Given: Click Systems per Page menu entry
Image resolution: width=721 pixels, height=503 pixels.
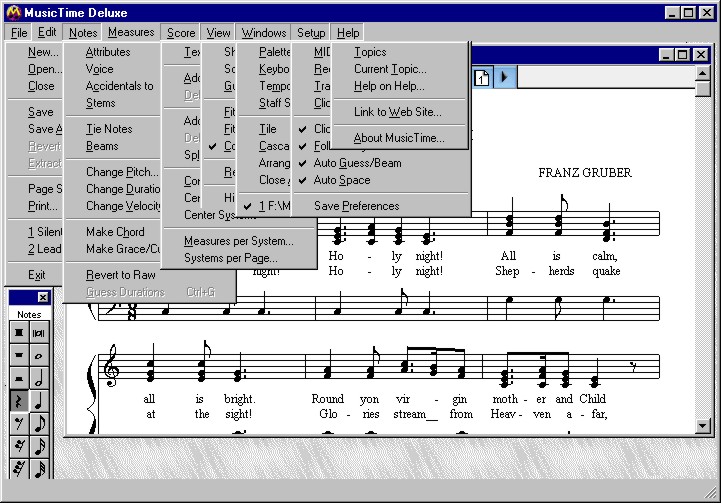Looking at the screenshot, I should [230, 258].
